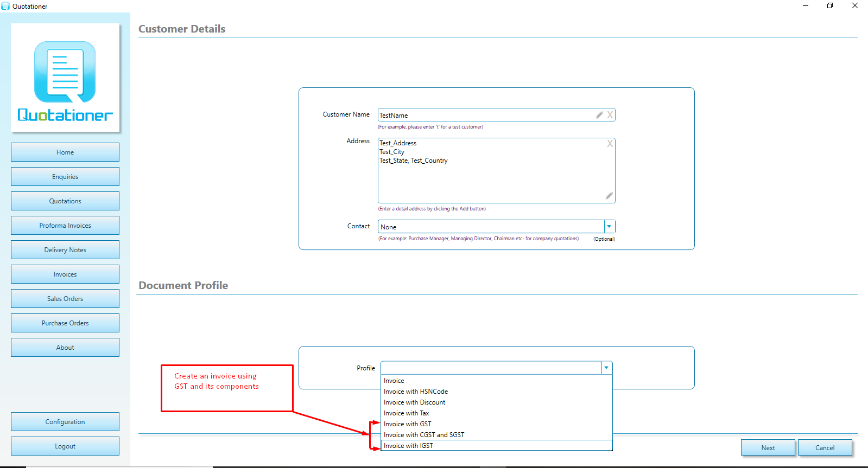
Task: Choose 'Invoice with Discount' profile option
Action: pyautogui.click(x=497, y=402)
